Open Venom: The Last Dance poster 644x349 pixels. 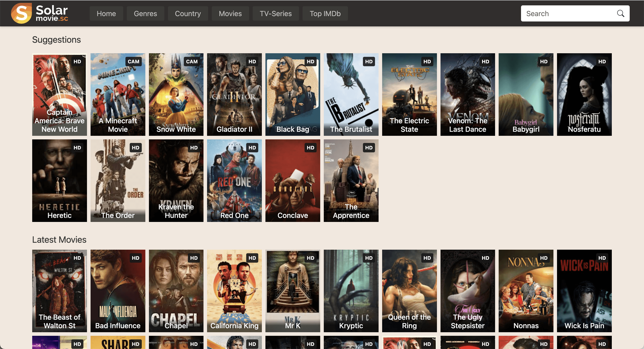pyautogui.click(x=468, y=95)
